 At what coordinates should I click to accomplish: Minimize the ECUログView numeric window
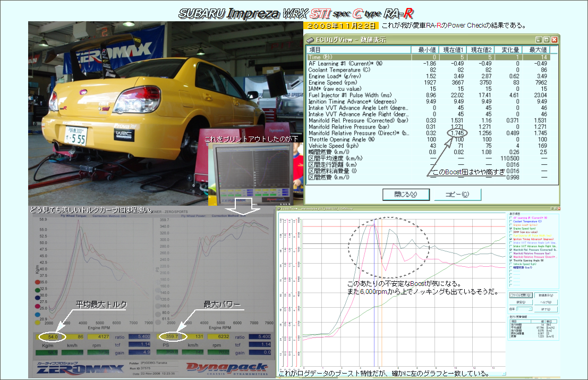(538, 39)
